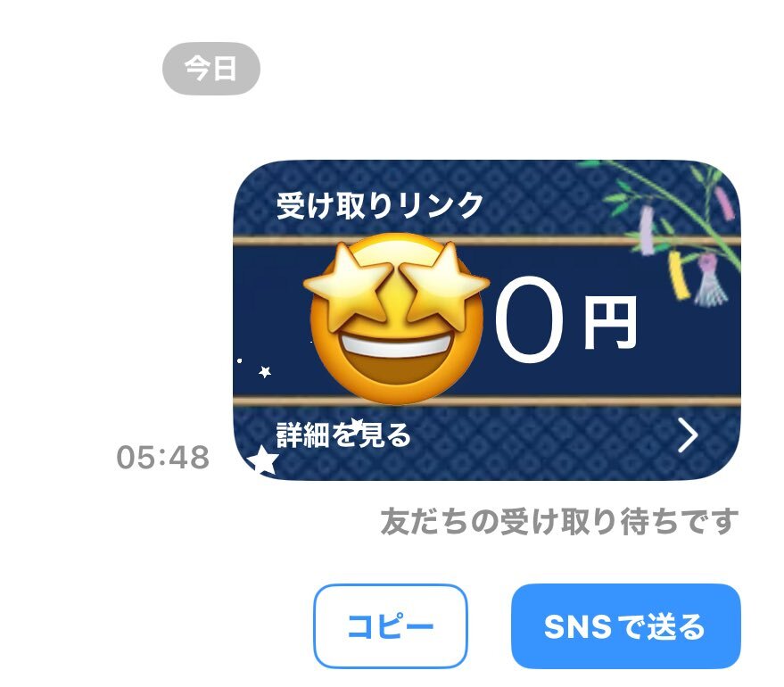Click the yellow tanzaku paper strip
784x687 pixels.
679,276
